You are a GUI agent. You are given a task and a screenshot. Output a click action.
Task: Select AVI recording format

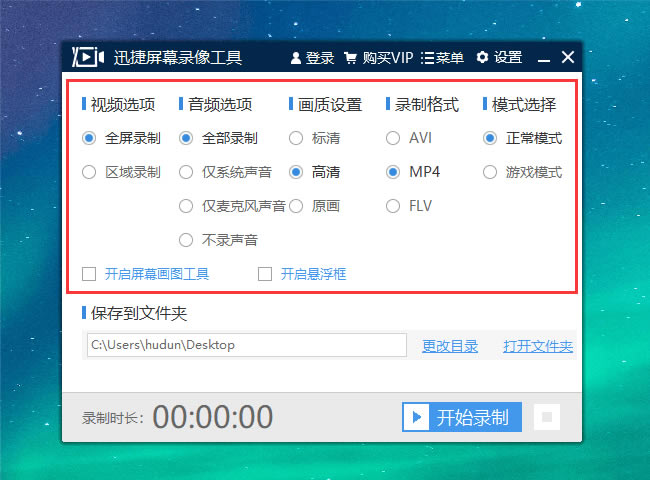392,138
